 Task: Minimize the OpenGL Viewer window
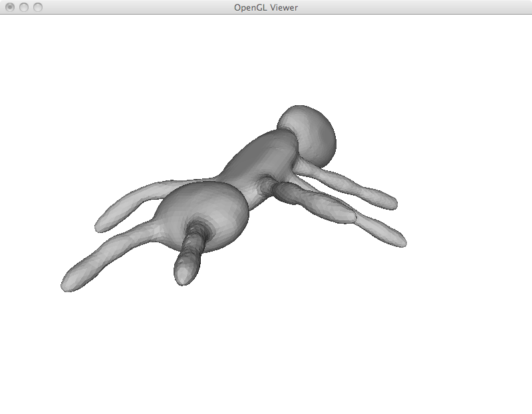pyautogui.click(x=24, y=7)
